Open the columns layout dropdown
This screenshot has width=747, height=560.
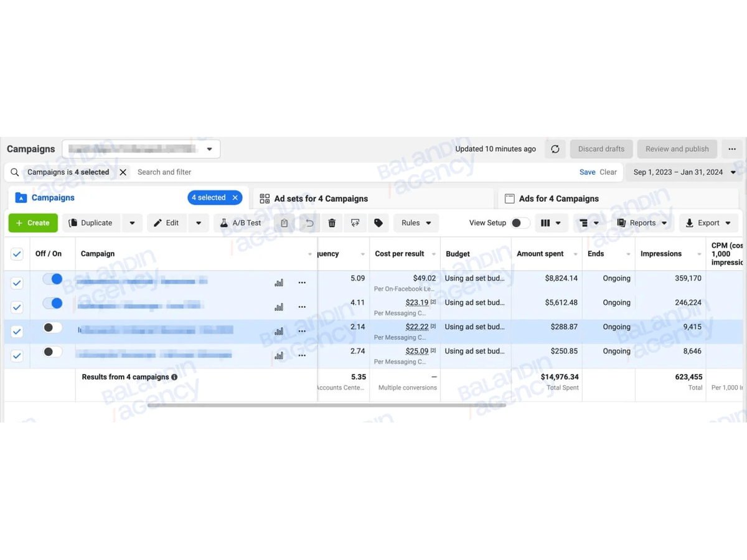tap(551, 223)
